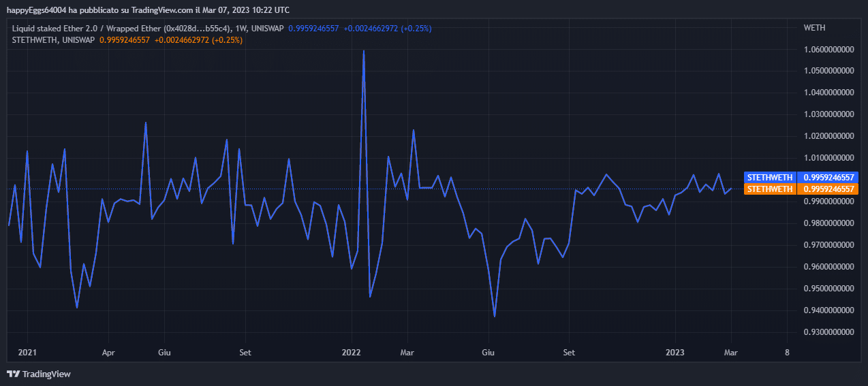This screenshot has height=386, width=868.
Task: Click the 2021 label on time axis
Action: [x=27, y=353]
